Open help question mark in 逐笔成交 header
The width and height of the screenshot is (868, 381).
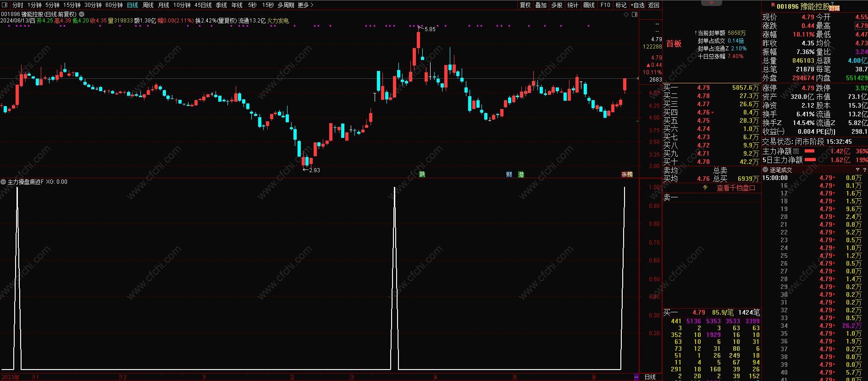pyautogui.click(x=865, y=170)
